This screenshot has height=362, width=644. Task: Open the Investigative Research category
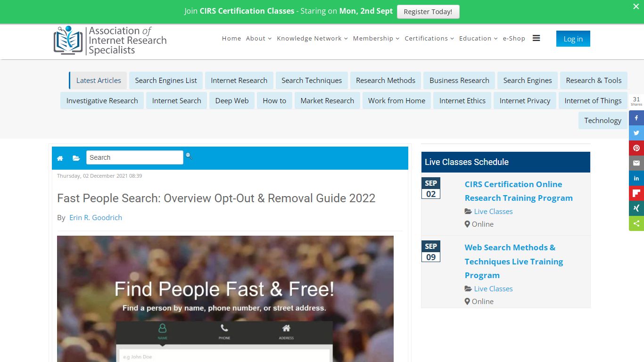(x=102, y=100)
